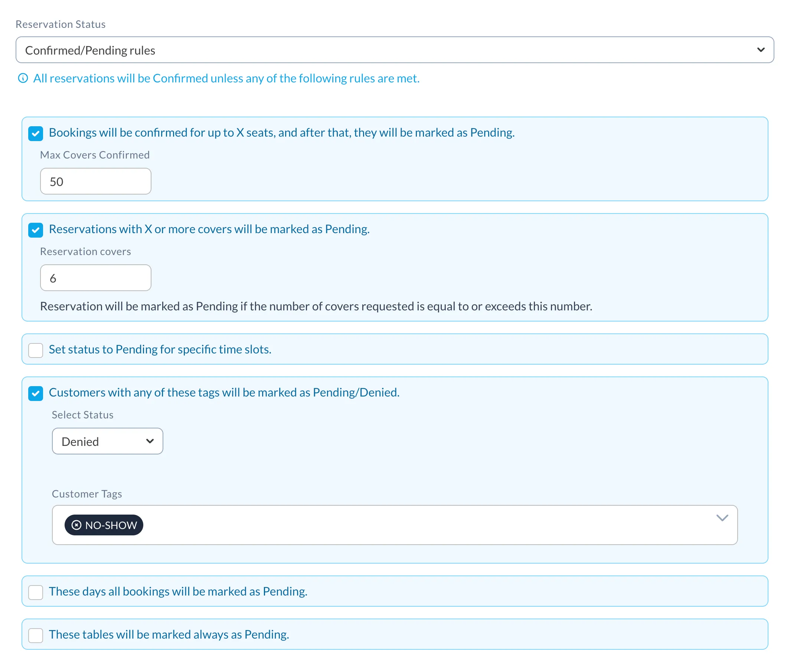This screenshot has width=787, height=672.
Task: Click the info icon beside the confirmation notice
Action: tap(23, 78)
